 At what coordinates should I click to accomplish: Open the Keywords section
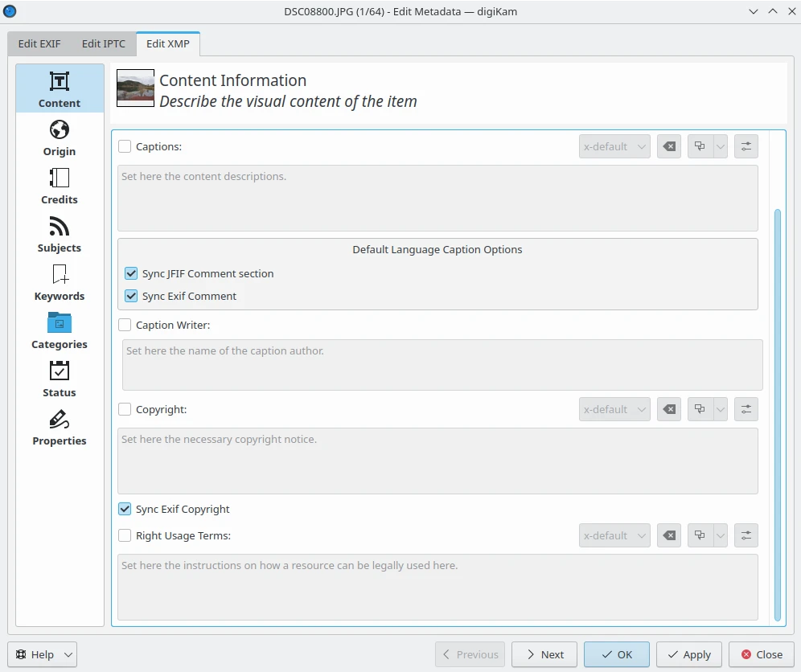click(60, 282)
